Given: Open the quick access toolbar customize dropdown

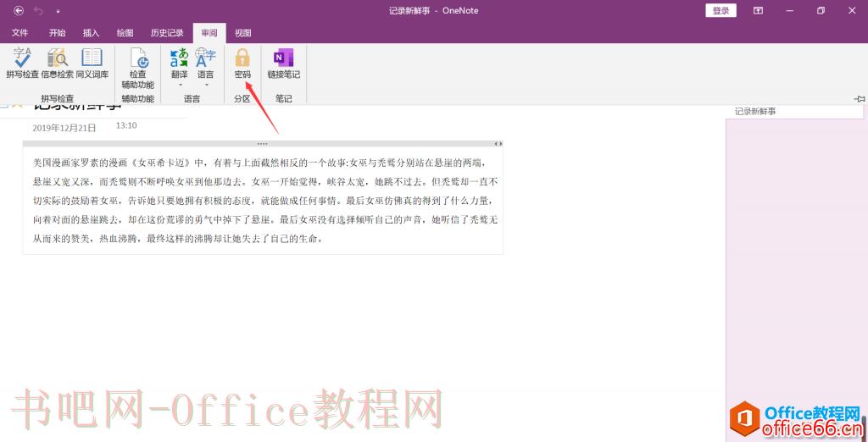Looking at the screenshot, I should point(58,11).
